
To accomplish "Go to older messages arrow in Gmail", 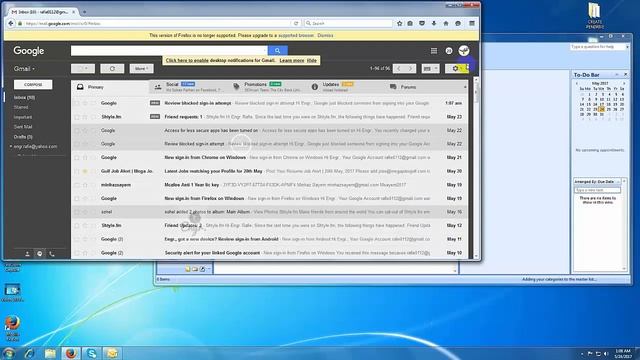I will click(x=411, y=69).
